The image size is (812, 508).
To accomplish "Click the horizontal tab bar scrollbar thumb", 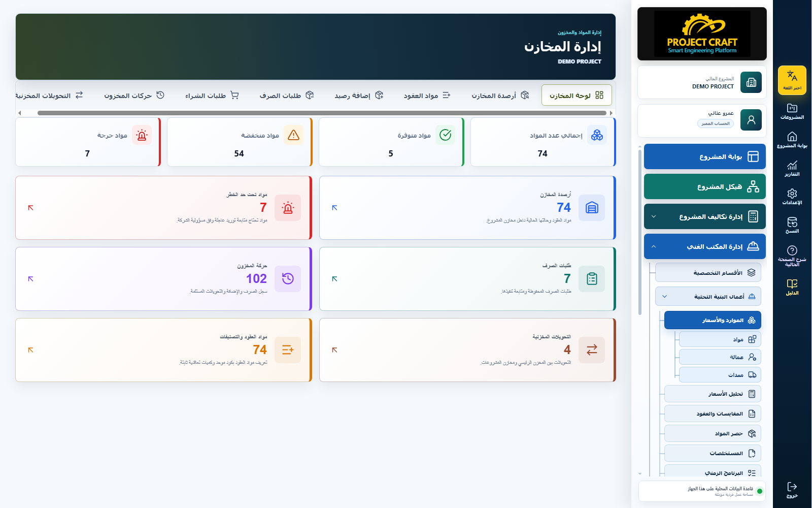I will [x=322, y=113].
